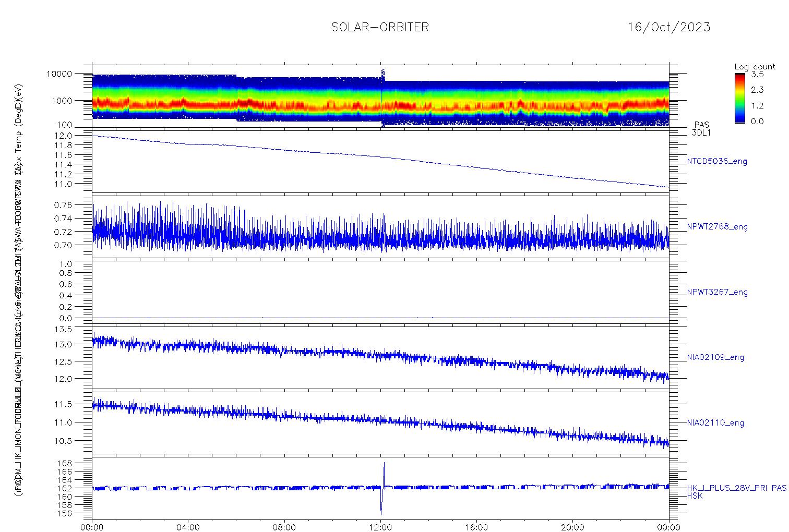Click the 20:00 time axis tick label
This screenshot has width=789, height=532.
[572, 527]
